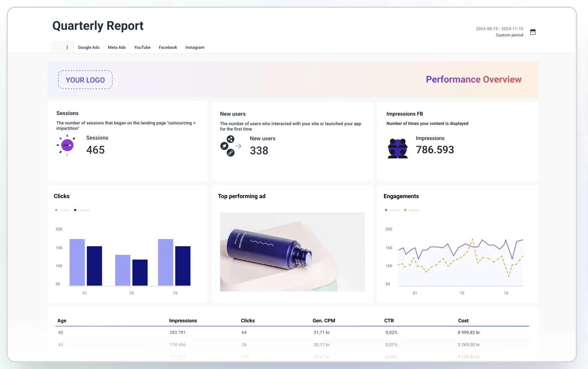Sort table by Gen. CPM column
Viewport: 588px width, 369px height.
click(x=324, y=321)
